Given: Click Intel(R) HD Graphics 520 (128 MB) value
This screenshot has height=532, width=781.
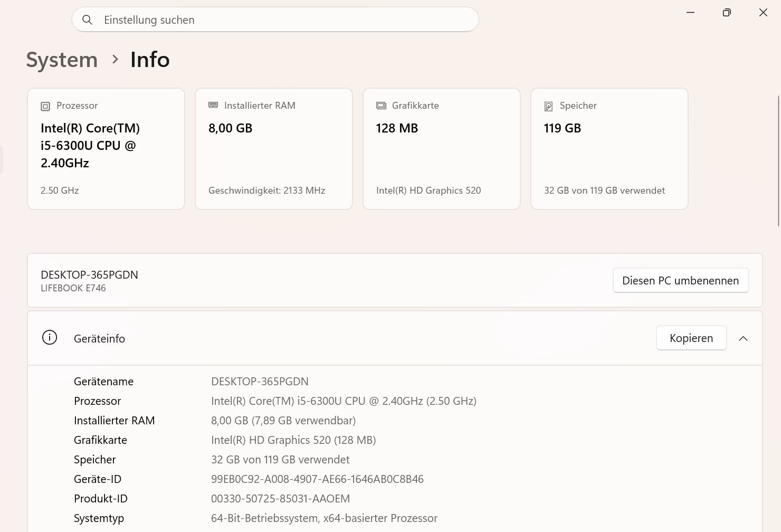Looking at the screenshot, I should coord(293,440).
